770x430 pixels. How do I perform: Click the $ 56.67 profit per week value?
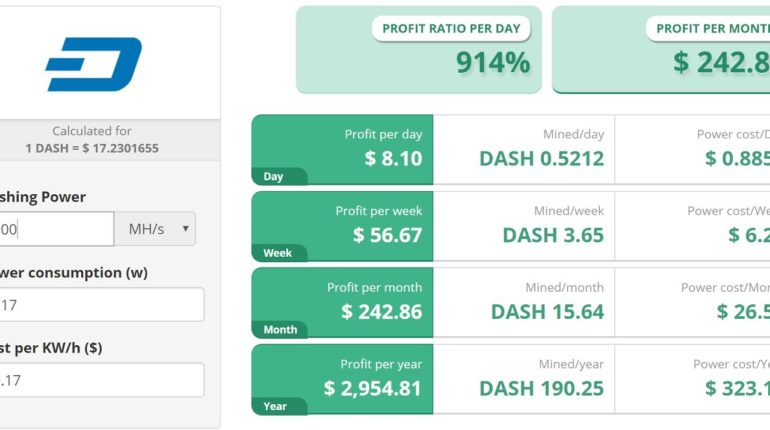[x=387, y=235]
